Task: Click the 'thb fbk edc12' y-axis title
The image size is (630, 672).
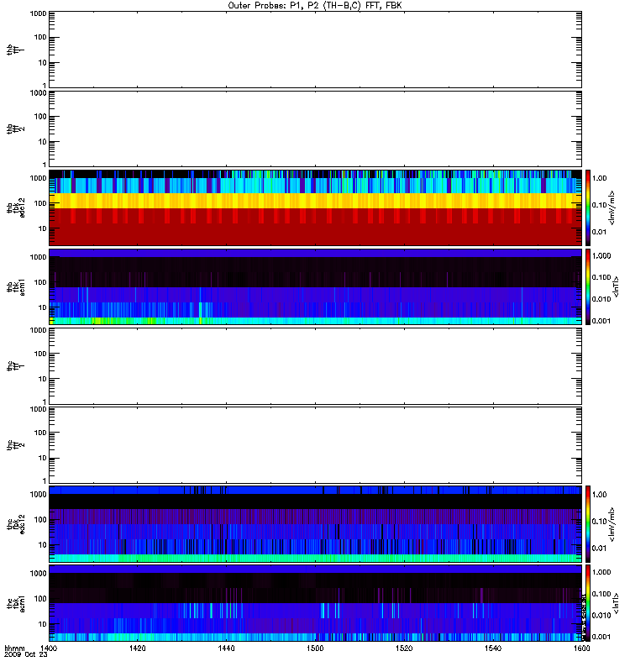Action: click(15, 207)
